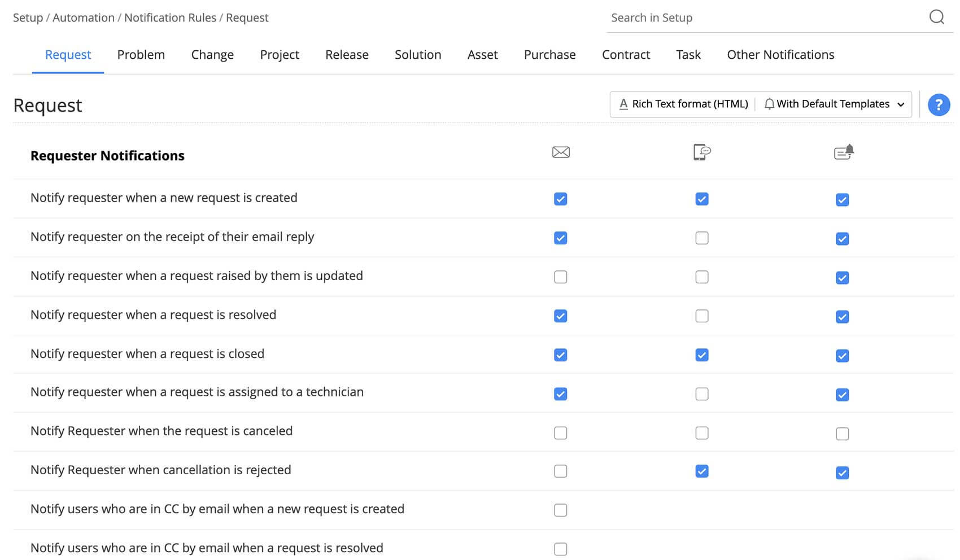This screenshot has height=560, width=960.
Task: Click the bell icon beside With Default Templates
Action: [769, 104]
